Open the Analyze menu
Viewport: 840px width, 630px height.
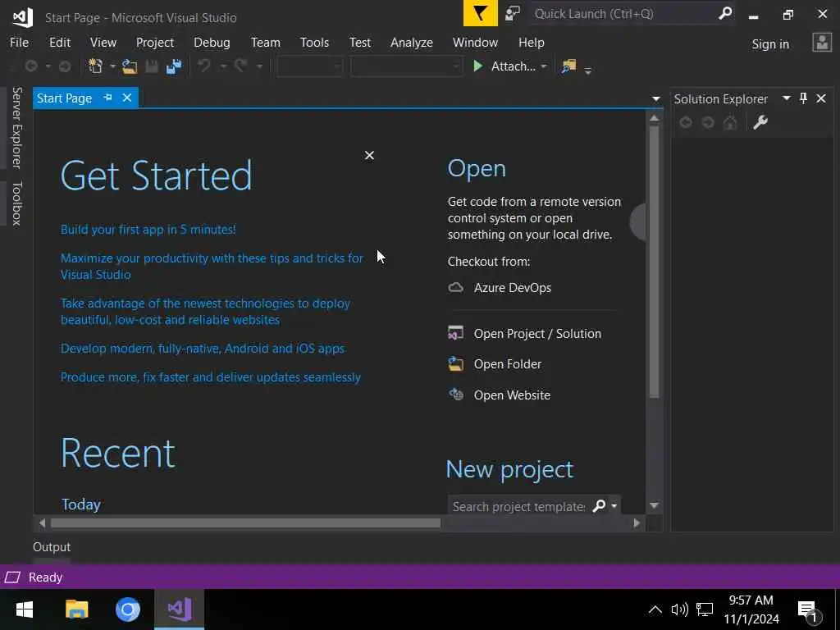pos(412,43)
